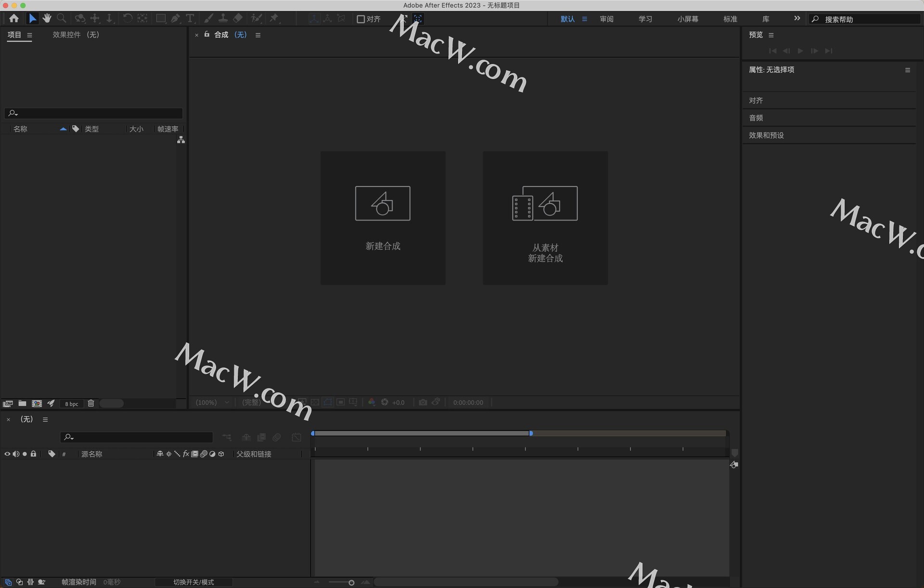The height and width of the screenshot is (588, 924).
Task: Click the work area end handle
Action: pyautogui.click(x=531, y=433)
